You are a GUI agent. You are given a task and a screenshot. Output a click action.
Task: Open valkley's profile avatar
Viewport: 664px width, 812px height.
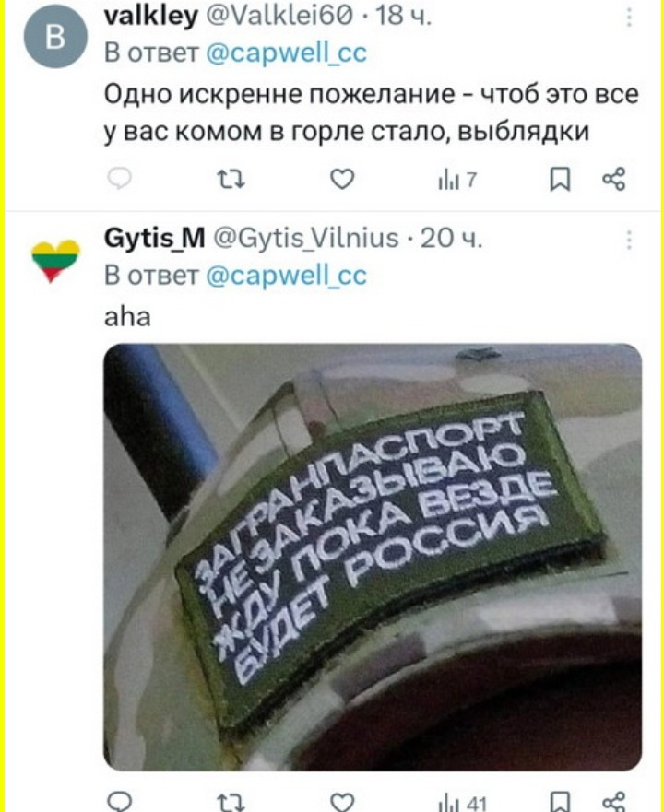pyautogui.click(x=55, y=36)
